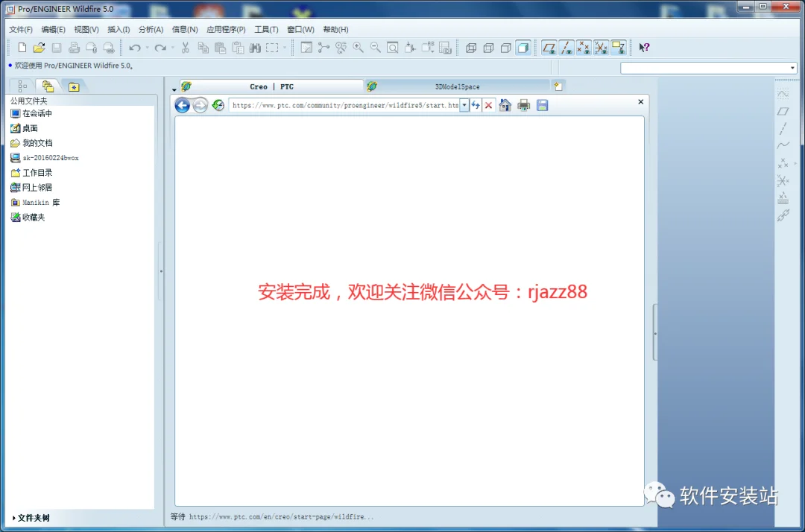
Task: Select no hidden display style icon
Action: pyautogui.click(x=505, y=48)
